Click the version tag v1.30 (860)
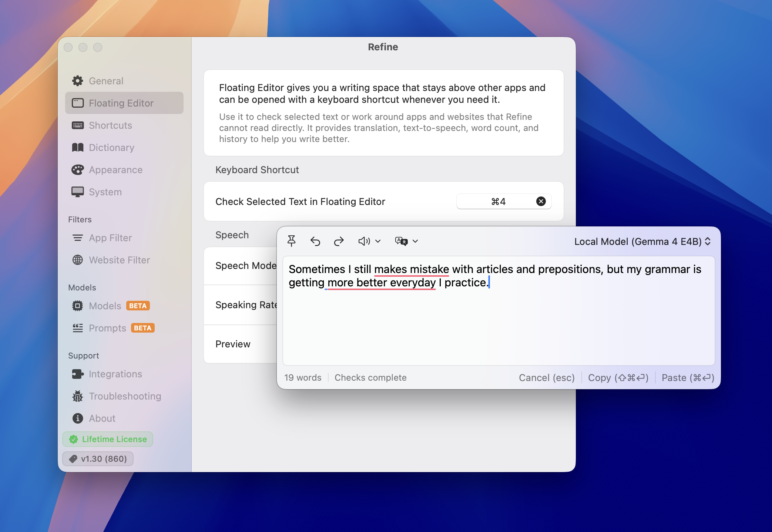Screen dimensions: 772x532 point(98,459)
